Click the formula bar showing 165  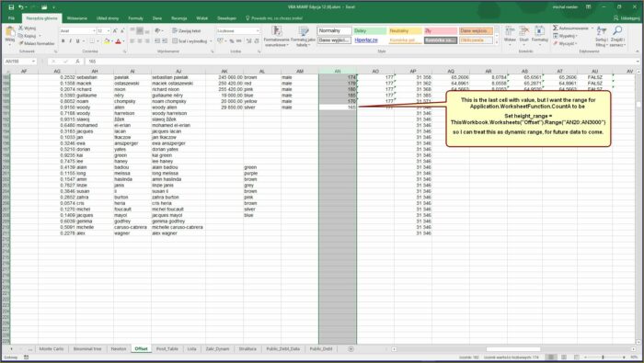point(362,62)
